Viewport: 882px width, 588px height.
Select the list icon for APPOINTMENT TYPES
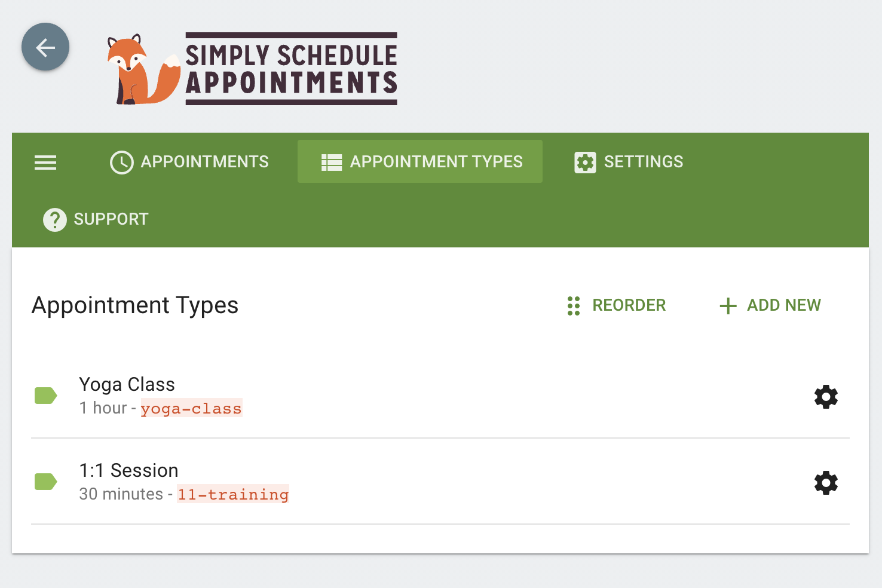tap(330, 161)
